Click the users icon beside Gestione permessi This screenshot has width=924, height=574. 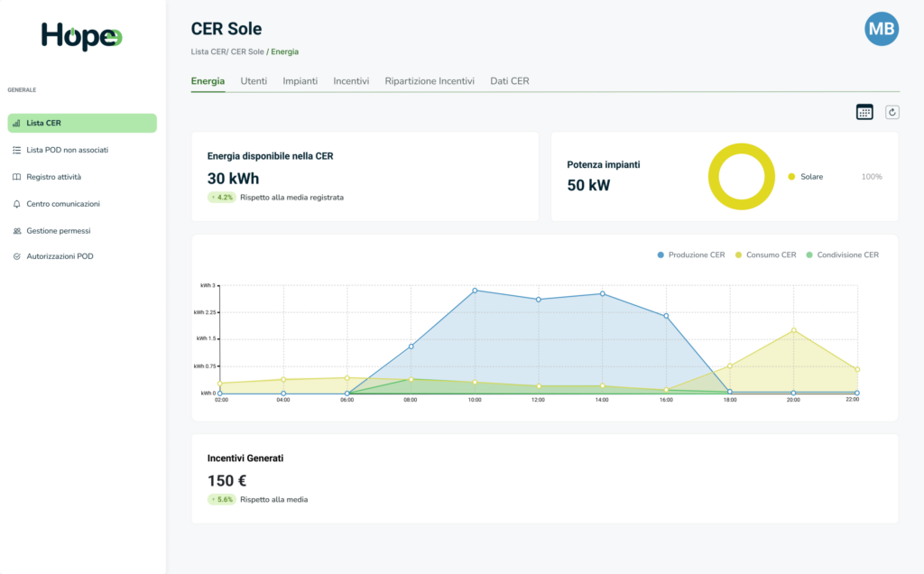coord(17,231)
